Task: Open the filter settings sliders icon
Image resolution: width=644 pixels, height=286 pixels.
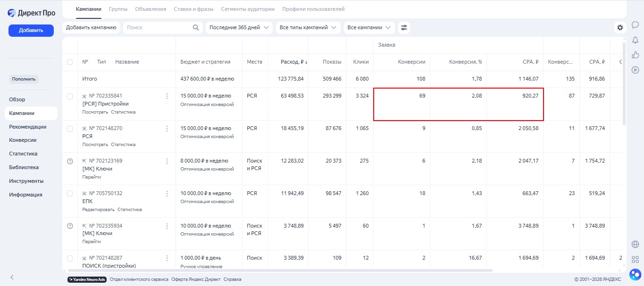Action: click(404, 28)
